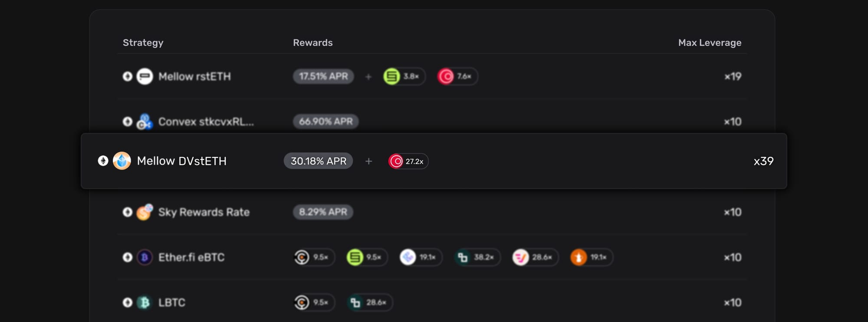Select the x39 max leverage value
This screenshot has height=322, width=868.
point(763,161)
